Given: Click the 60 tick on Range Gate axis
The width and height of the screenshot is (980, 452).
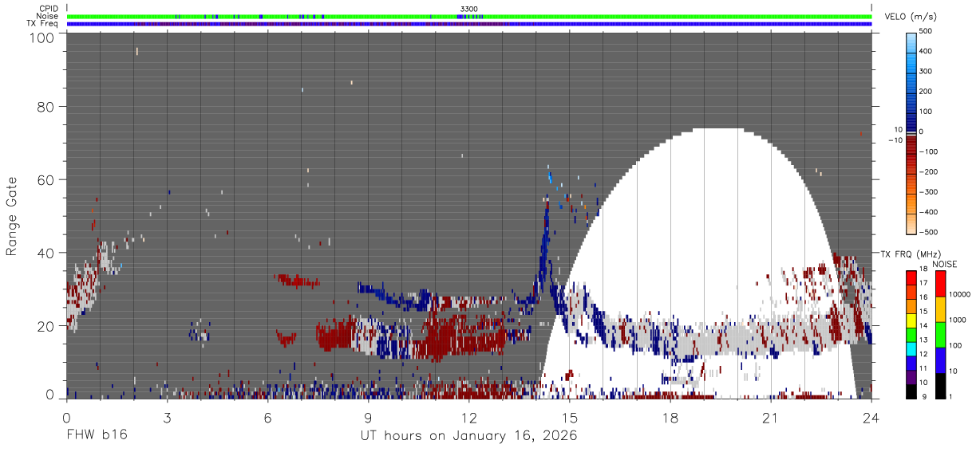Looking at the screenshot, I should click(47, 179).
